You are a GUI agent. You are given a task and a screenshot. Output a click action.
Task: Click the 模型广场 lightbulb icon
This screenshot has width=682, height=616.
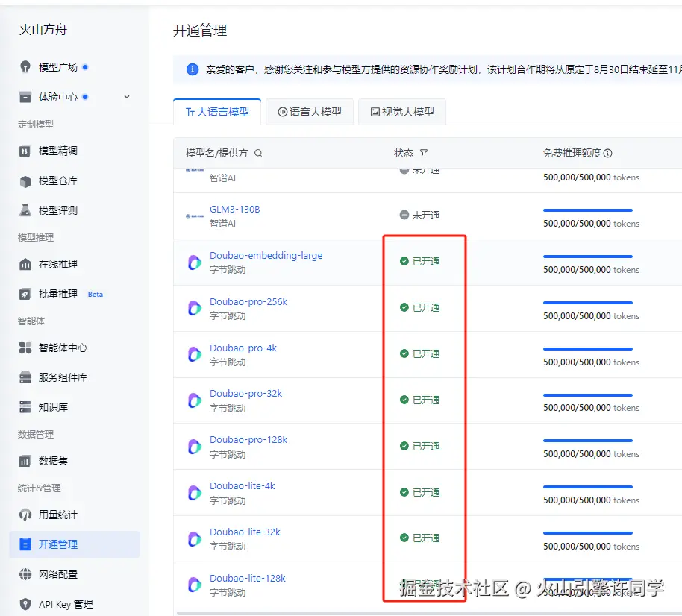[25, 67]
